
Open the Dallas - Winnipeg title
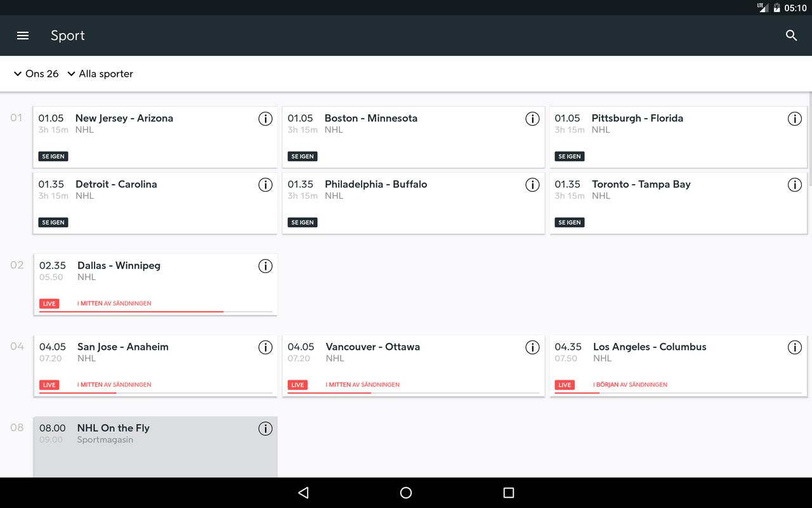click(x=119, y=265)
